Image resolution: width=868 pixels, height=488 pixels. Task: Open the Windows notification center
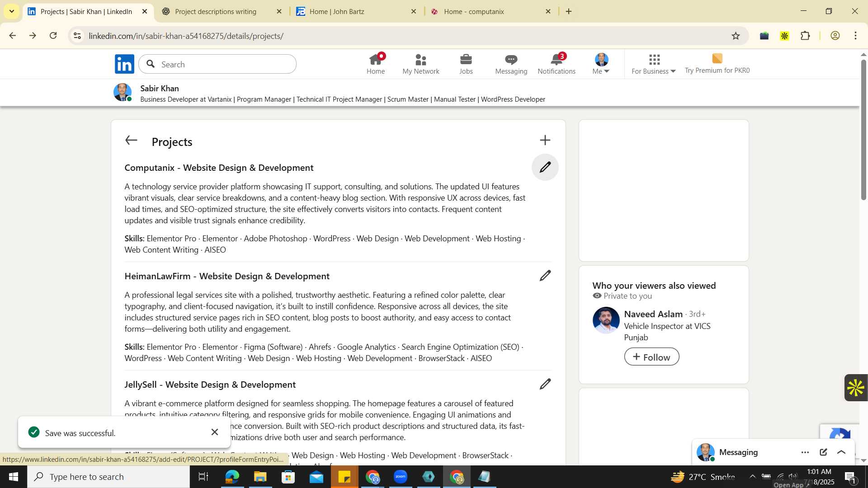coord(850,477)
